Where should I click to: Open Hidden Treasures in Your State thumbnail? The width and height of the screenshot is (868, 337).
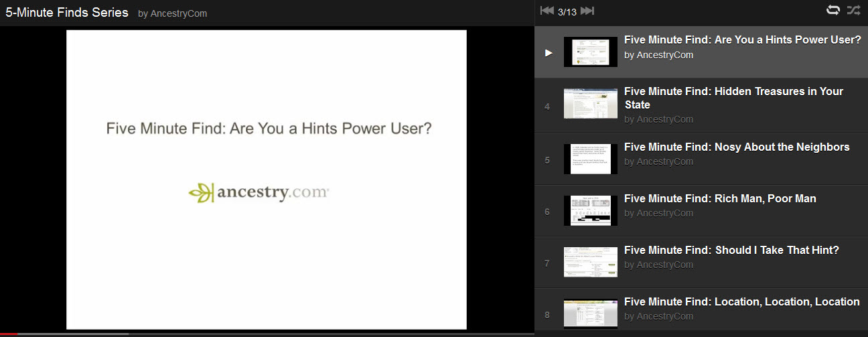[590, 104]
